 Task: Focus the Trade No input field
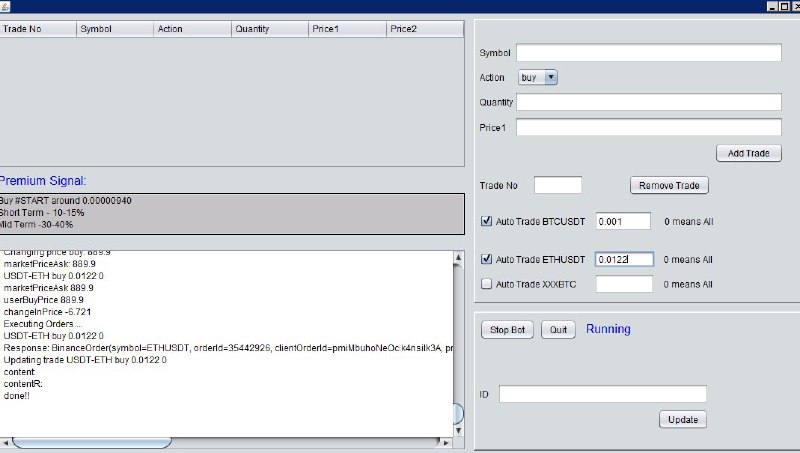pos(558,185)
